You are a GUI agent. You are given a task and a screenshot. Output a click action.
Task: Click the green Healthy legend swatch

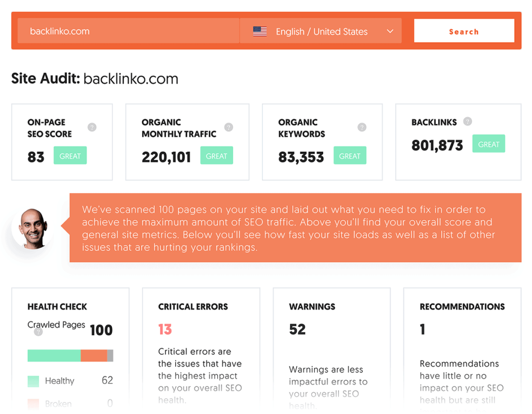(x=33, y=381)
